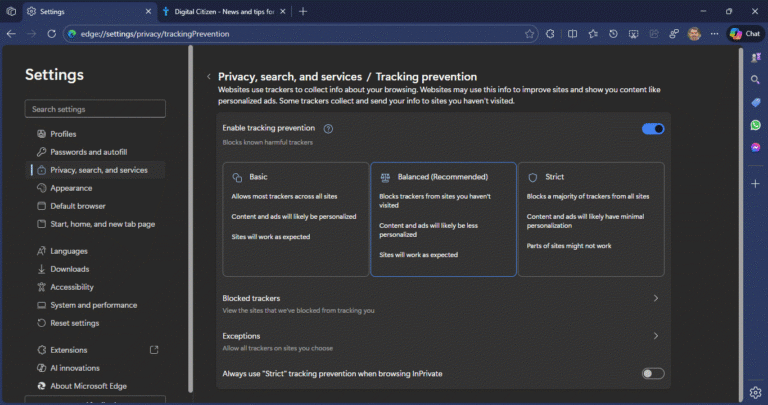Open the Messenger sidebar icon

[x=755, y=147]
